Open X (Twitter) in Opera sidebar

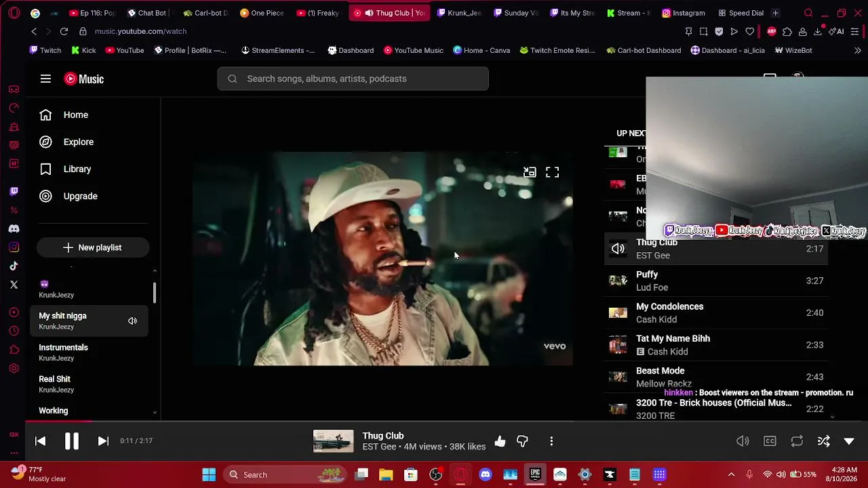(14, 285)
